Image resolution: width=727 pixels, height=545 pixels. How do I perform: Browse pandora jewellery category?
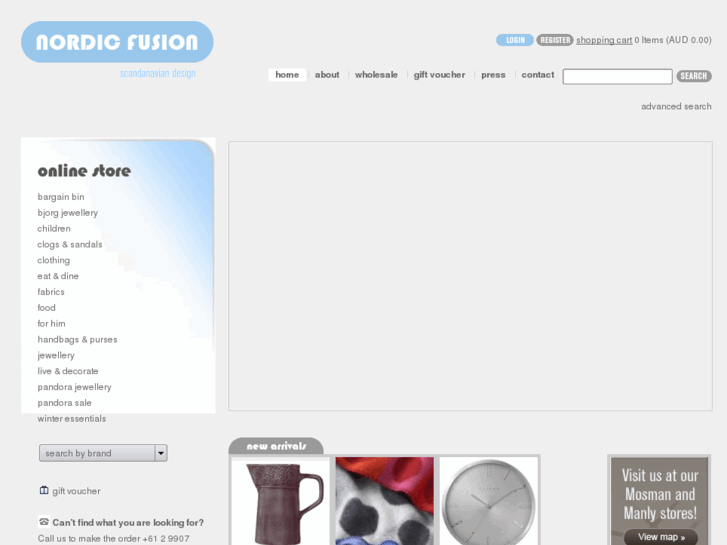[75, 387]
